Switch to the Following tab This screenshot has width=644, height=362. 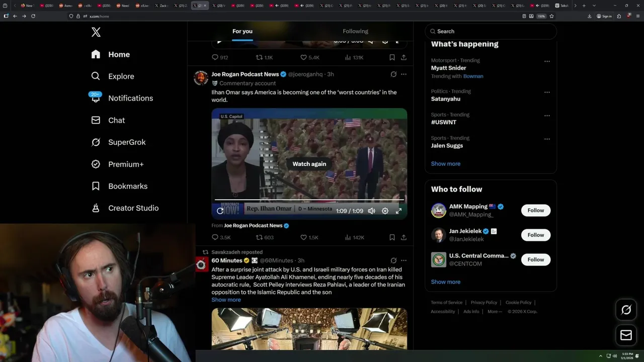click(355, 31)
